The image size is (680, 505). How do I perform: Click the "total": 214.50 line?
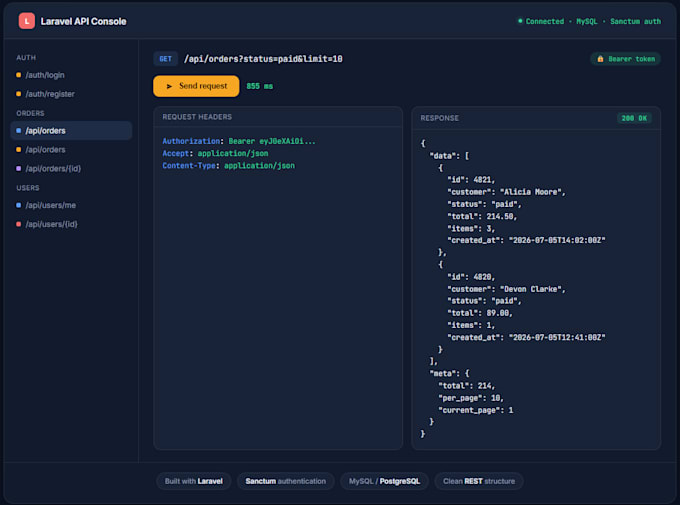482,216
